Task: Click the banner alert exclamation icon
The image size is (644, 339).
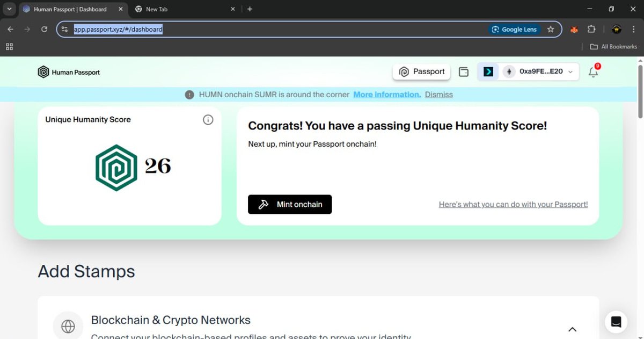Action: 189,95
